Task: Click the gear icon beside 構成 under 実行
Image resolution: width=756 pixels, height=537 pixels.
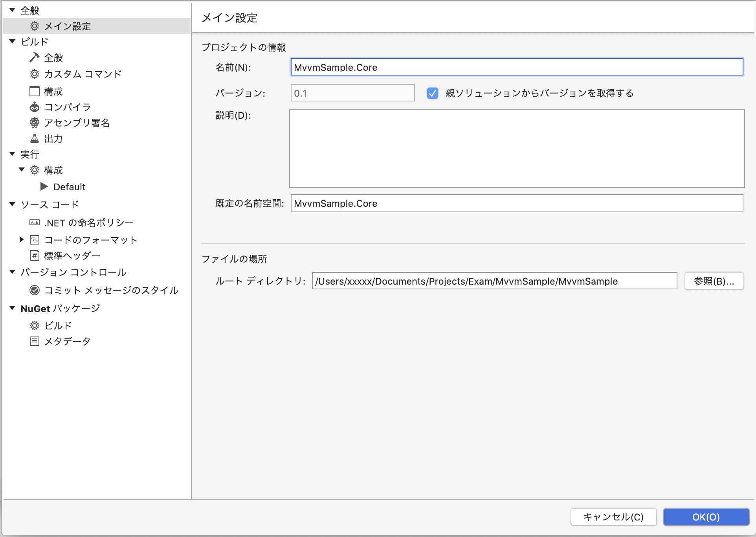Action: 35,170
